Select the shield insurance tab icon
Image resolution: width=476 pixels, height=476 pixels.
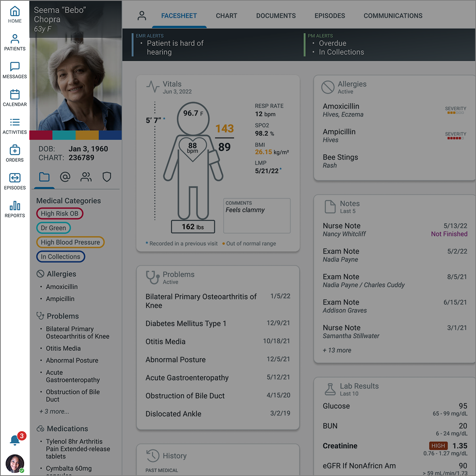tap(107, 177)
